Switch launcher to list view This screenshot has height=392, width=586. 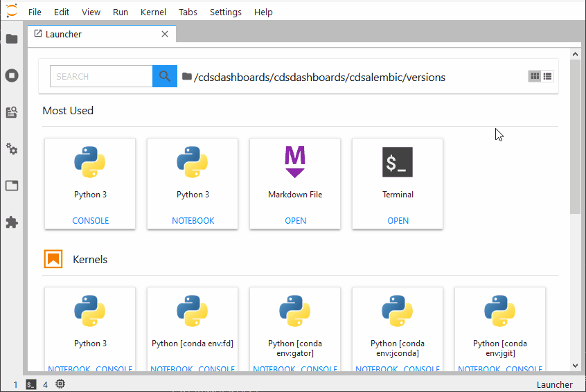(x=547, y=76)
